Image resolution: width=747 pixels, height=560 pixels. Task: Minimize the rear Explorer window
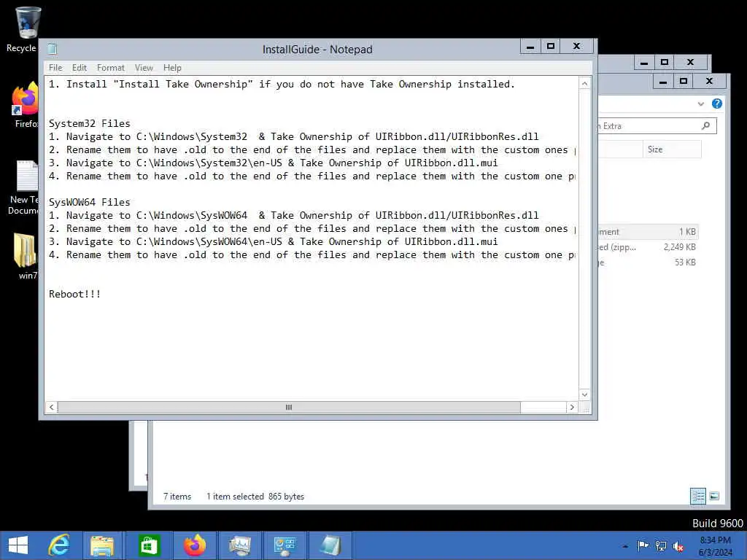pyautogui.click(x=644, y=62)
